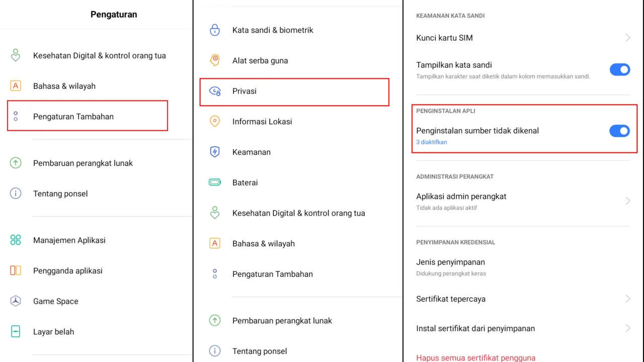Click Hapus semua sertifikat pengguna
644x362 pixels.
tap(475, 357)
